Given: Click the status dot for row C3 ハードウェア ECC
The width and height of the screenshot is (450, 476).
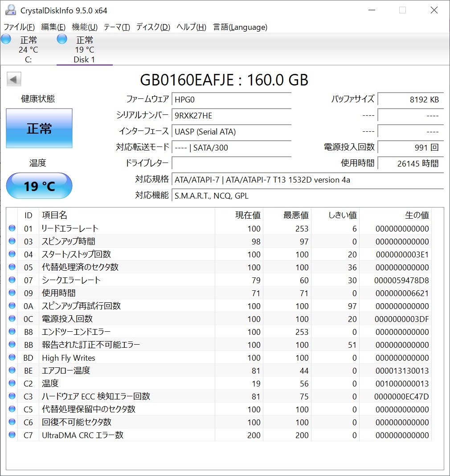Looking at the screenshot, I should click(12, 396).
